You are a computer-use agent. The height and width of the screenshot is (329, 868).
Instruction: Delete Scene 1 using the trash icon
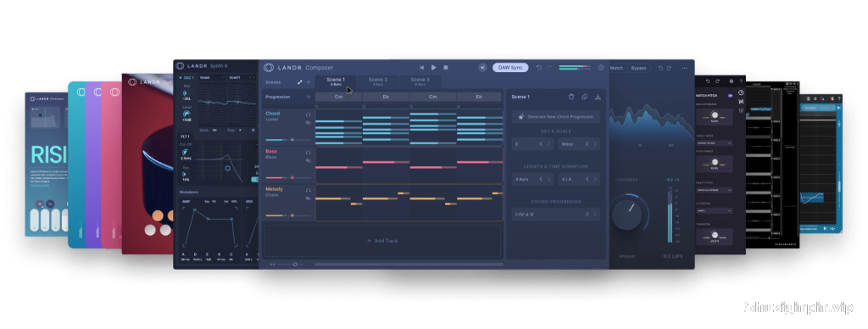pos(571,97)
